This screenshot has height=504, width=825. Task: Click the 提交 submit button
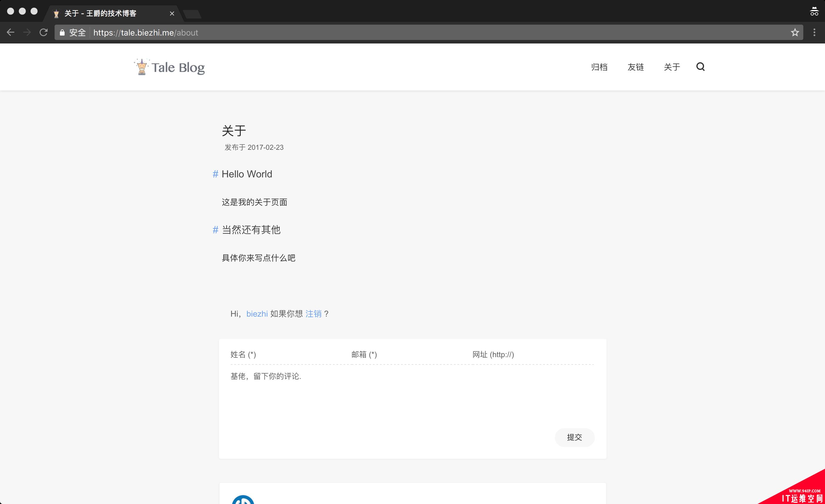point(575,437)
